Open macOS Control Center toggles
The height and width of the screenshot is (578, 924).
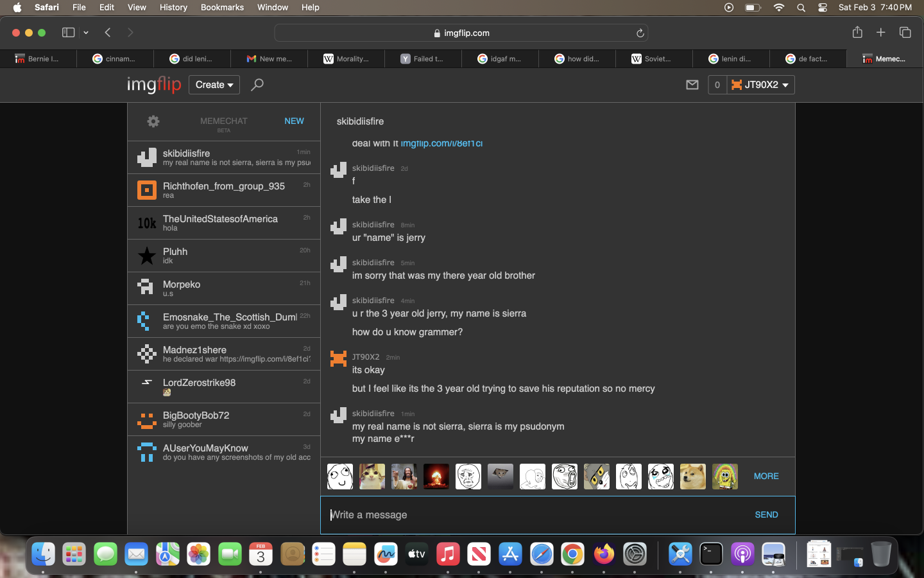[x=823, y=8]
